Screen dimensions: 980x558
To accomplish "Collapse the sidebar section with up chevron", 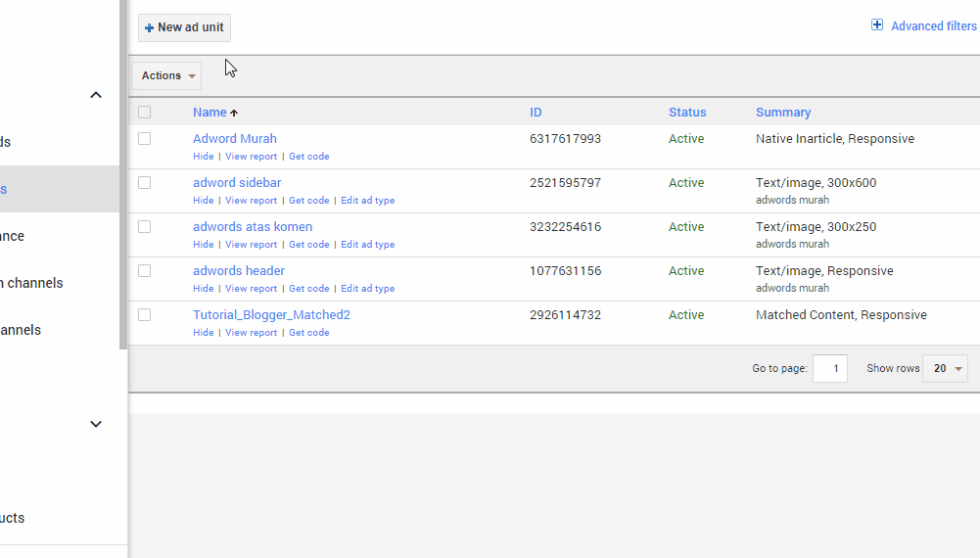I will [96, 95].
